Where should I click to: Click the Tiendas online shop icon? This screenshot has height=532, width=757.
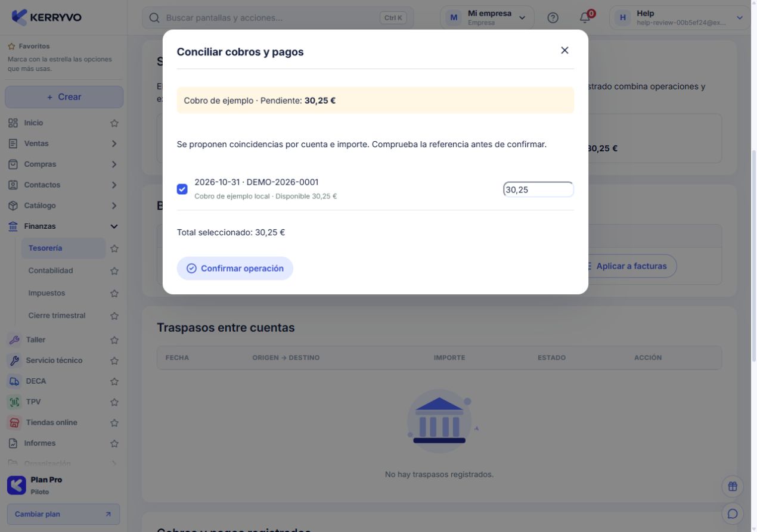coord(14,422)
